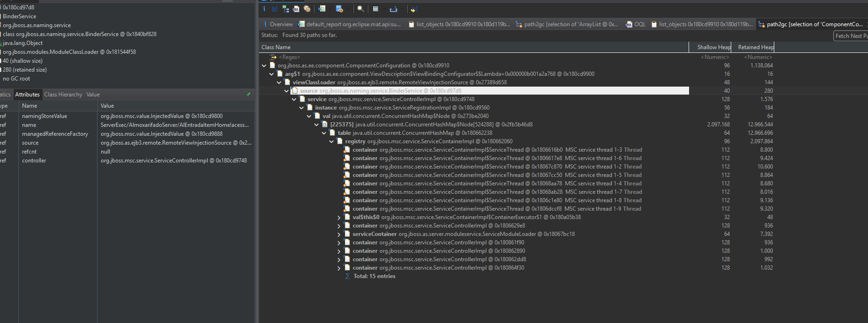Screen dimensions: 868x323
Task: Click the icon of the registry ServiceContainerImpl row
Action: [x=340, y=141]
